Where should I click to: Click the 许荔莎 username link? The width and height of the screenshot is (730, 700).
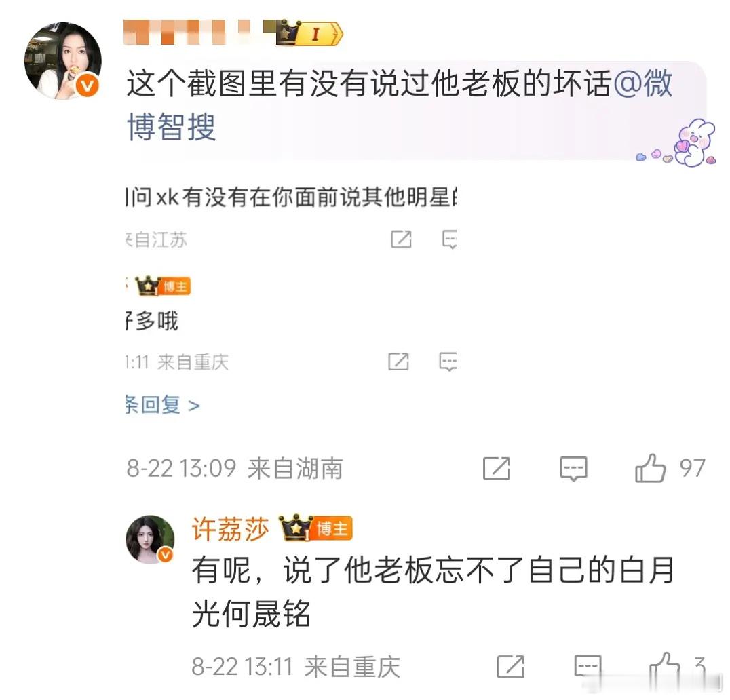click(231, 529)
